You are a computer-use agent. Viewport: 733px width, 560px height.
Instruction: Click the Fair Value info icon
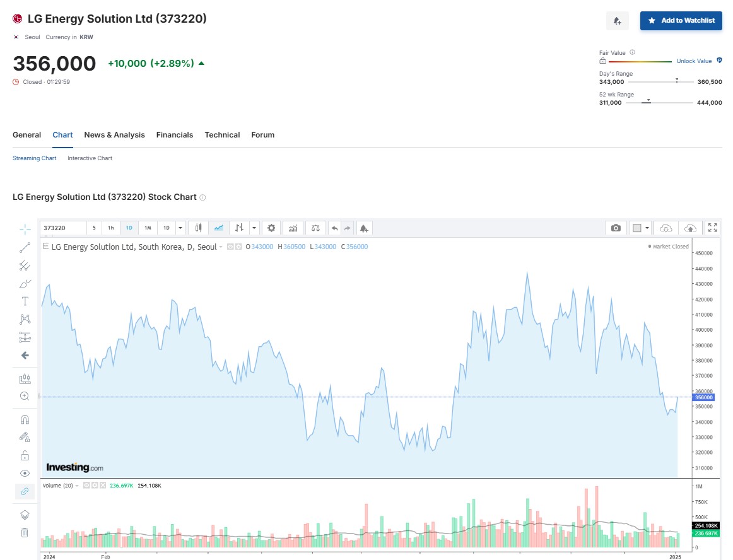point(633,52)
